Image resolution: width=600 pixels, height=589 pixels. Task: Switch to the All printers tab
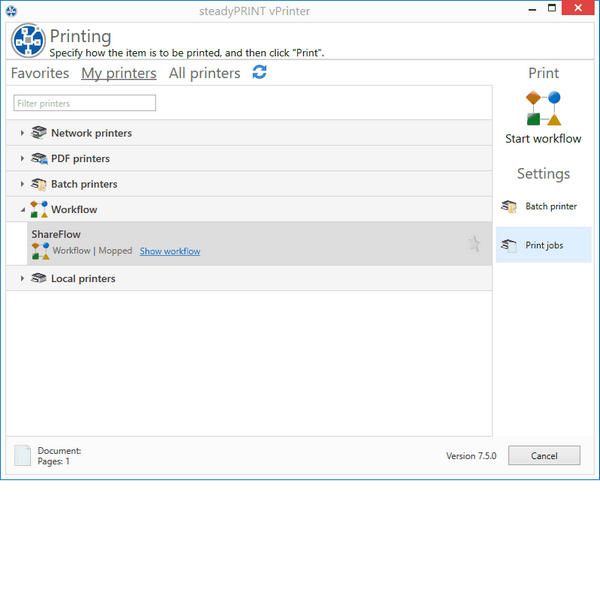(x=204, y=73)
